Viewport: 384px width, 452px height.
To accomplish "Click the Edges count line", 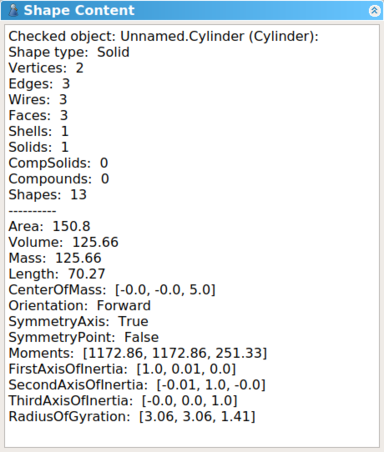I will pos(39,84).
